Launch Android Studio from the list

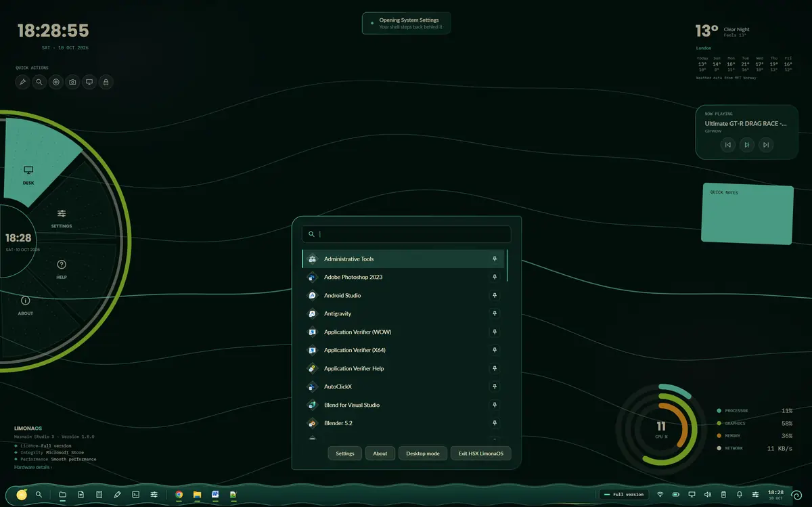click(403, 295)
